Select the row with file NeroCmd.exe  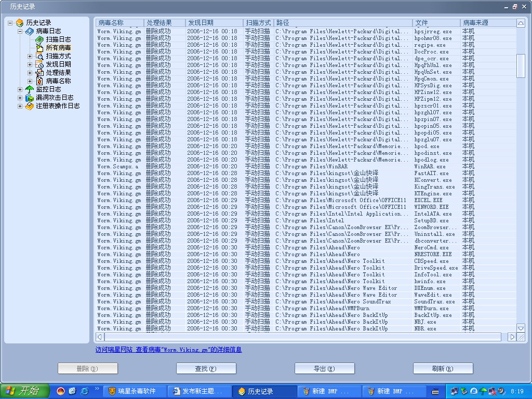(x=306, y=248)
